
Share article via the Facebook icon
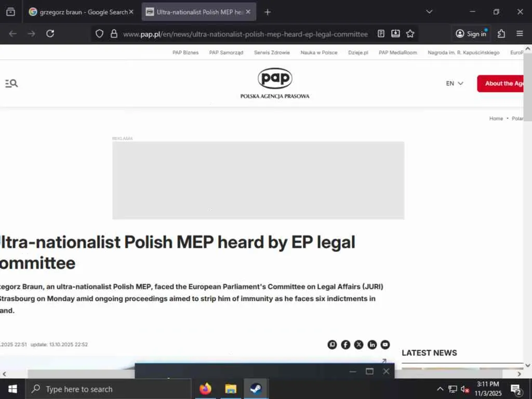tap(345, 345)
